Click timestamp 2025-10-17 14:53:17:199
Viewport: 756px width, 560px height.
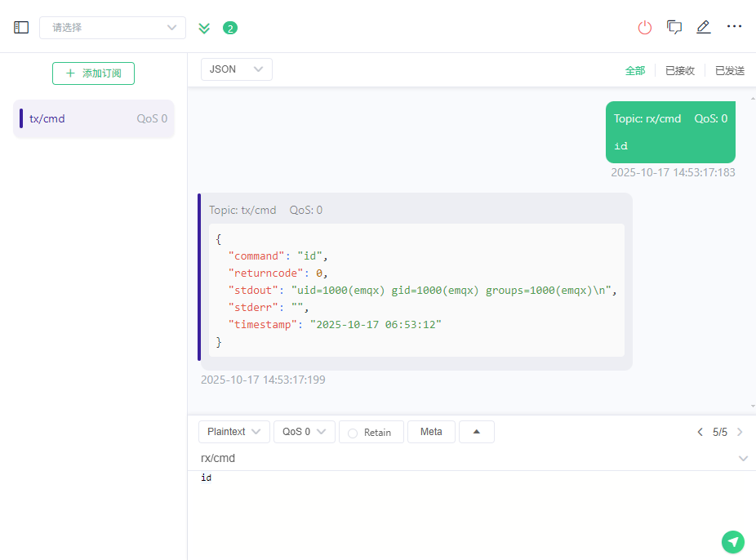point(263,380)
